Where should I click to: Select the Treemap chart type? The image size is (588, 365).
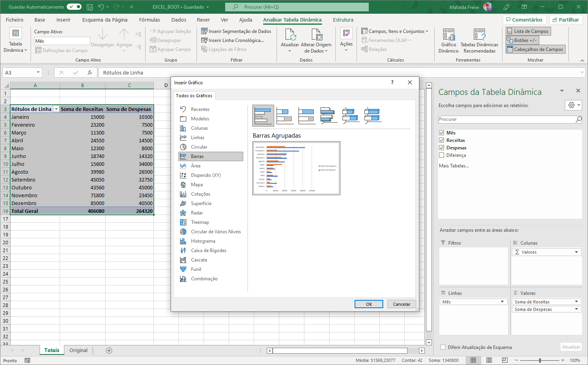pyautogui.click(x=200, y=222)
